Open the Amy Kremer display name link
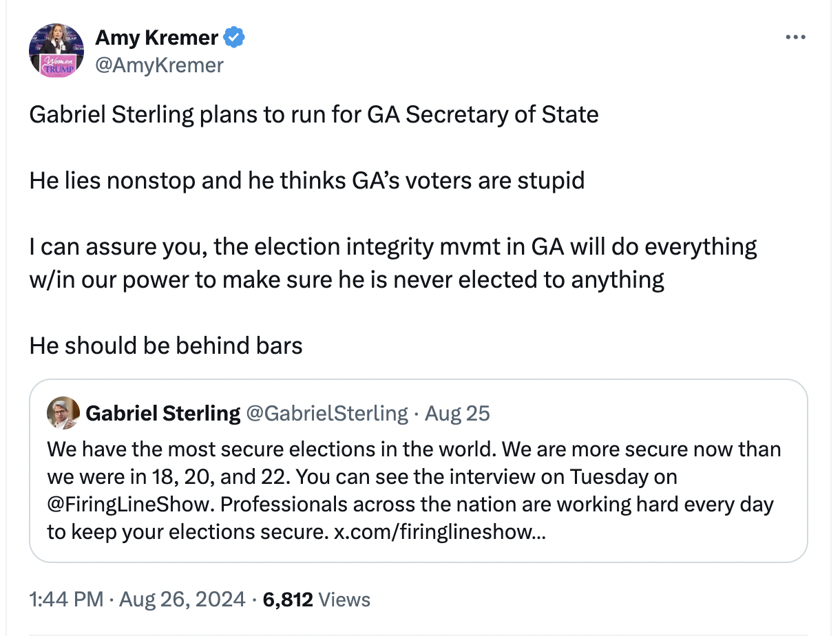Screen dimensions: 840x636 click(157, 37)
